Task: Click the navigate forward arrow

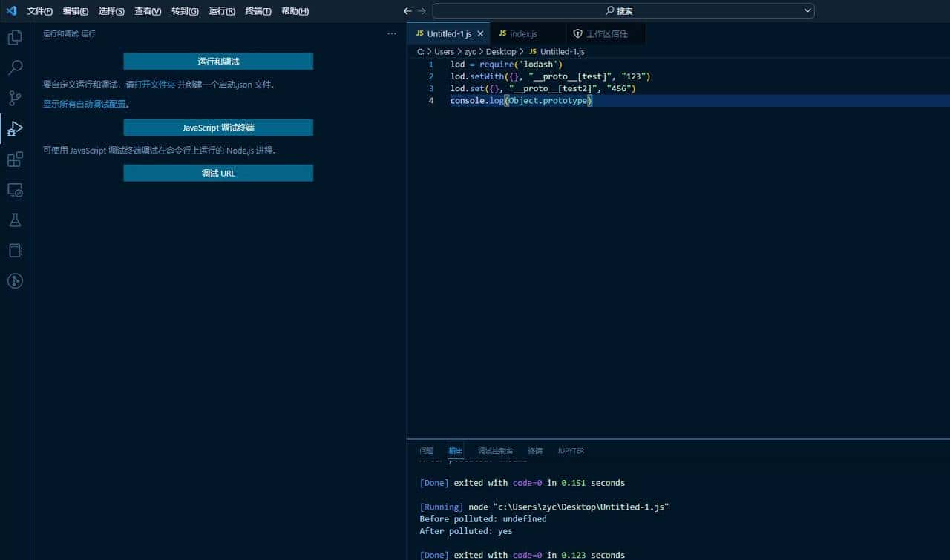Action: tap(422, 10)
